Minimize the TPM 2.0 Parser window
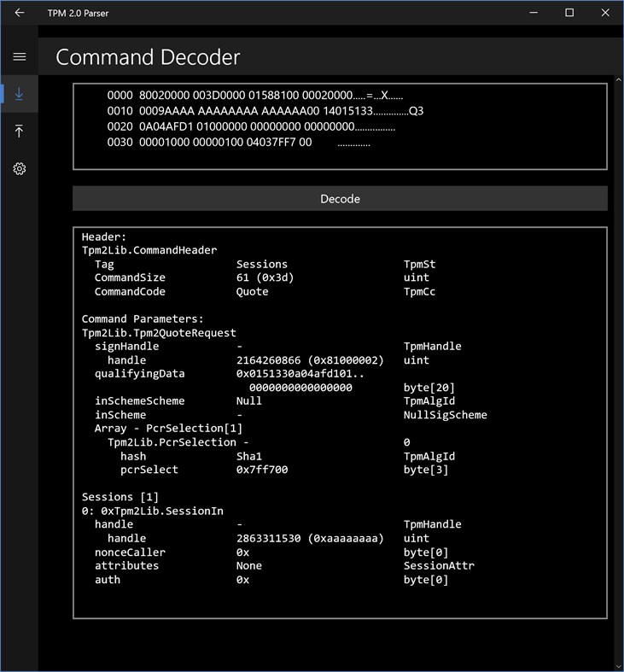 click(x=534, y=13)
